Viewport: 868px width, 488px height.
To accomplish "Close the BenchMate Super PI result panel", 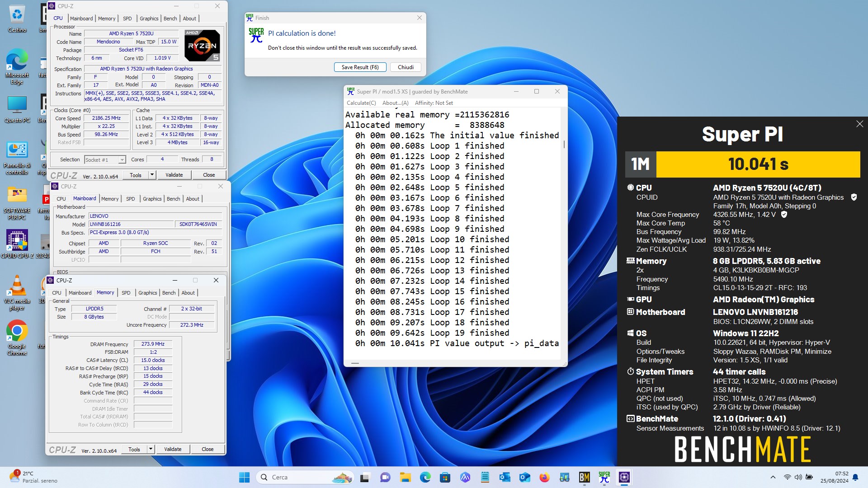I will click(x=859, y=124).
